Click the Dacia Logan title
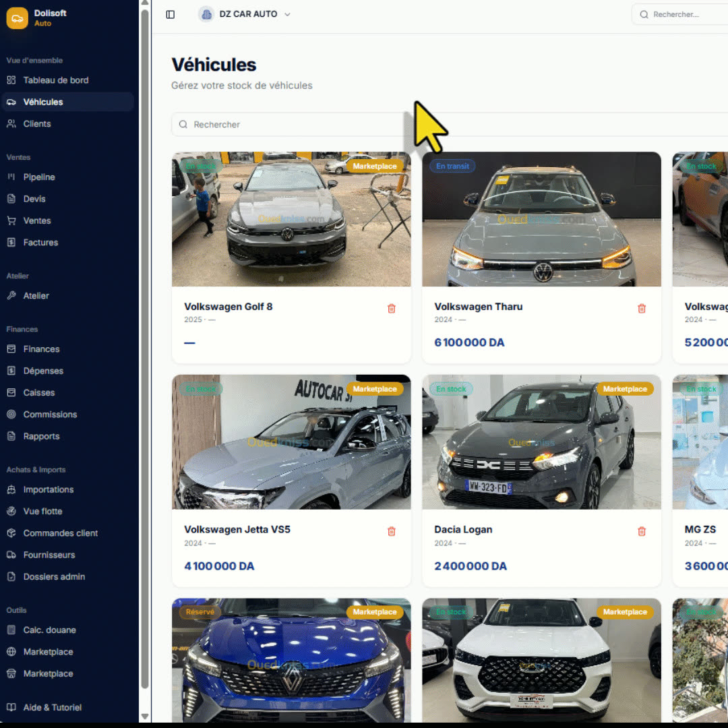The height and width of the screenshot is (728, 728). [463, 530]
